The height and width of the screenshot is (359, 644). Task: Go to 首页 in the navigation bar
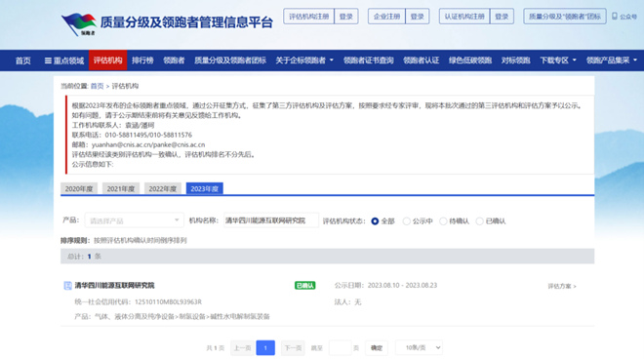(23, 60)
